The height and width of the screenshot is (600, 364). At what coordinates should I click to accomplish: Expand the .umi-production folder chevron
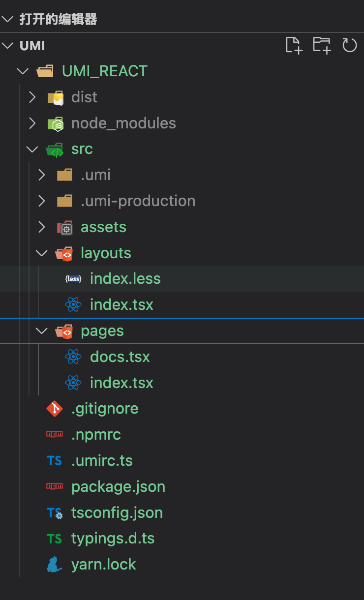42,201
